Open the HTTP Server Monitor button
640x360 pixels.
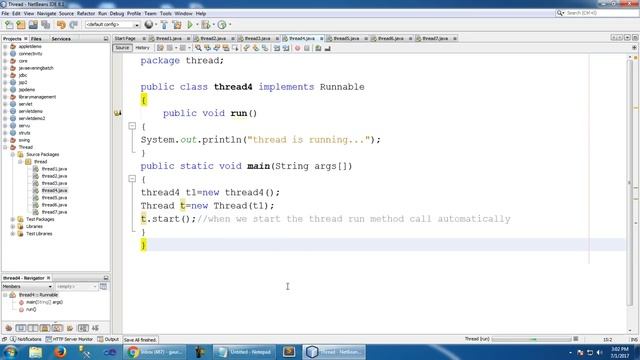69,339
